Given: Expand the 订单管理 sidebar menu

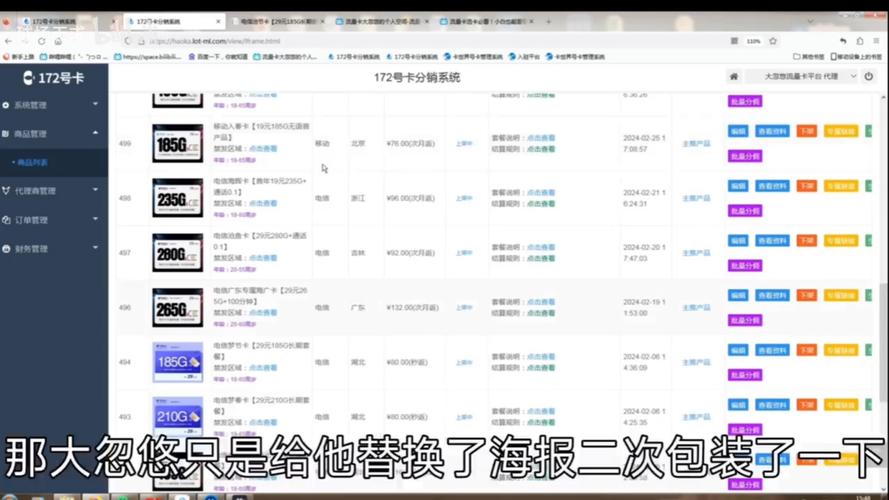Looking at the screenshot, I should (x=54, y=220).
